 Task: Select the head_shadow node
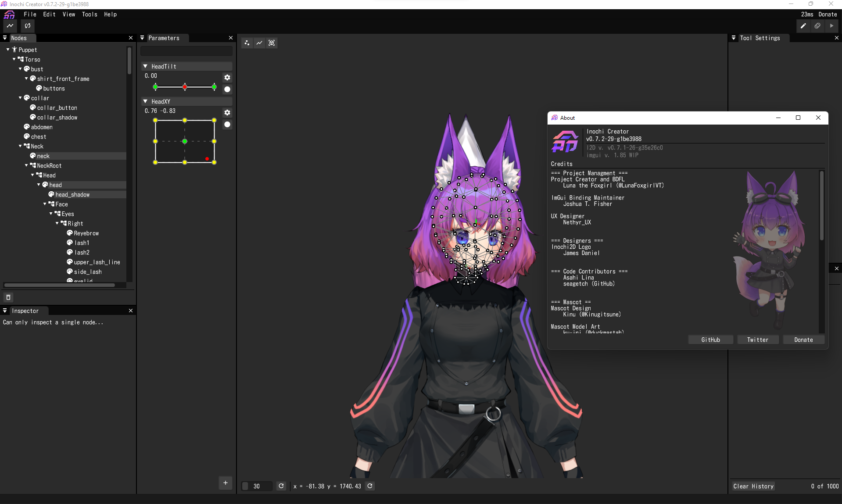[72, 194]
